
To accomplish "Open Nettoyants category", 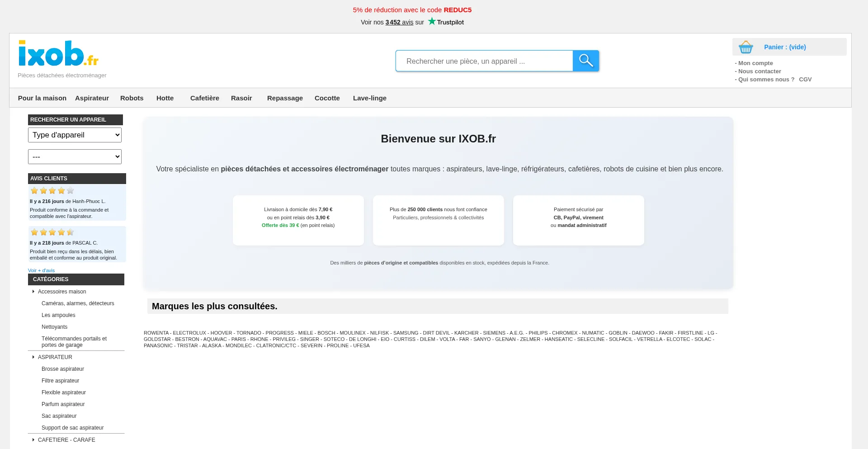I will [54, 327].
